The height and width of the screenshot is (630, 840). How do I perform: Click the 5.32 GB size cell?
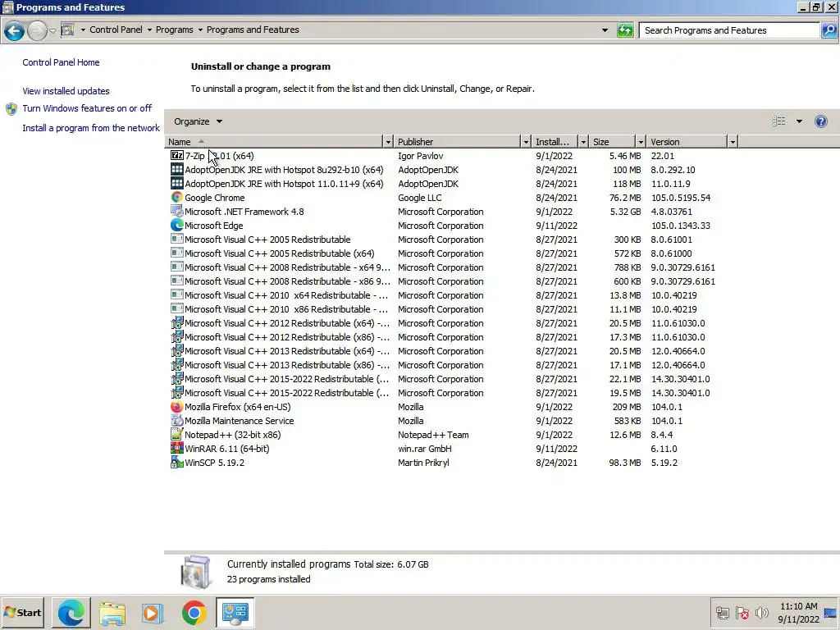pos(625,212)
